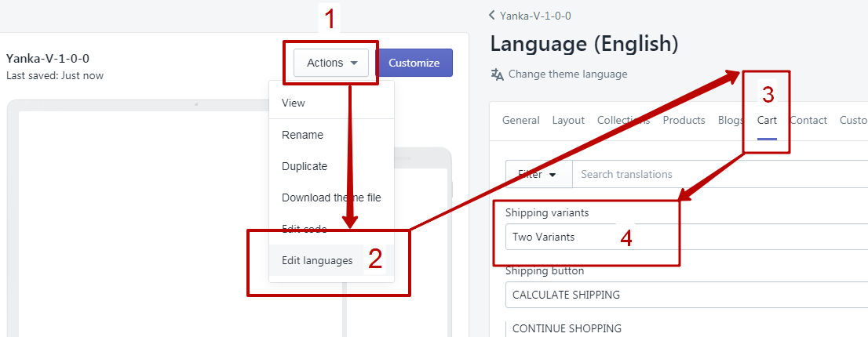Click the Shipping variants text field

coord(589,237)
